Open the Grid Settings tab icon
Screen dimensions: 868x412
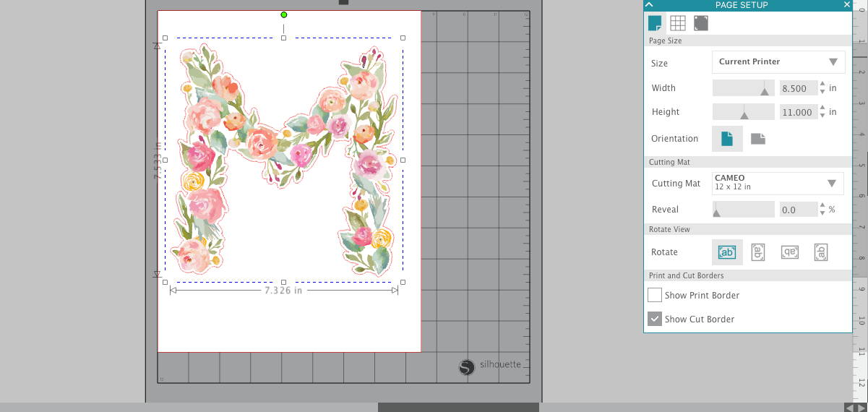click(x=678, y=23)
